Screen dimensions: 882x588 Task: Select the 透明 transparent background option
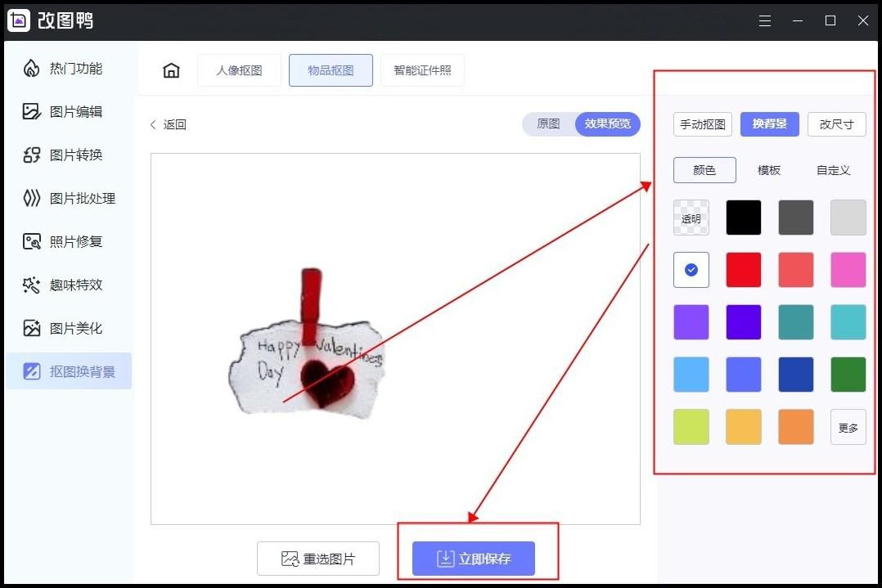tap(691, 218)
